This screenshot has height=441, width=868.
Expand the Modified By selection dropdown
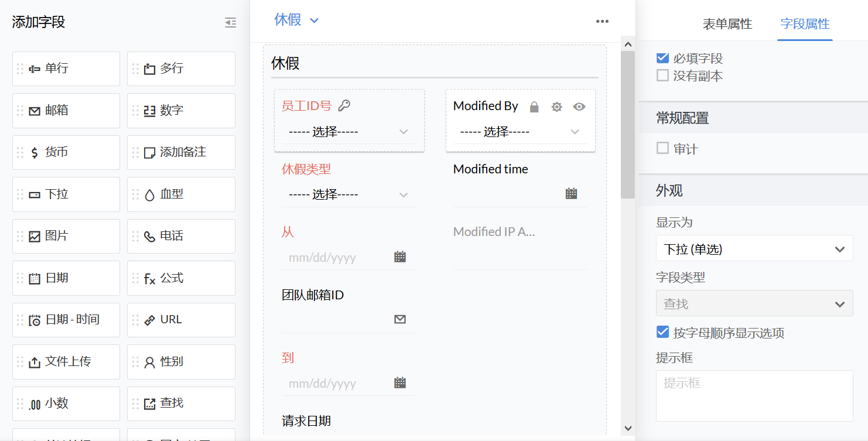click(520, 132)
